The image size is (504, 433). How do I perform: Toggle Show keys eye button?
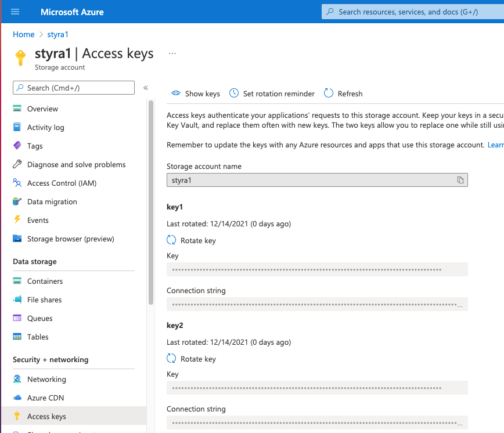coord(196,93)
